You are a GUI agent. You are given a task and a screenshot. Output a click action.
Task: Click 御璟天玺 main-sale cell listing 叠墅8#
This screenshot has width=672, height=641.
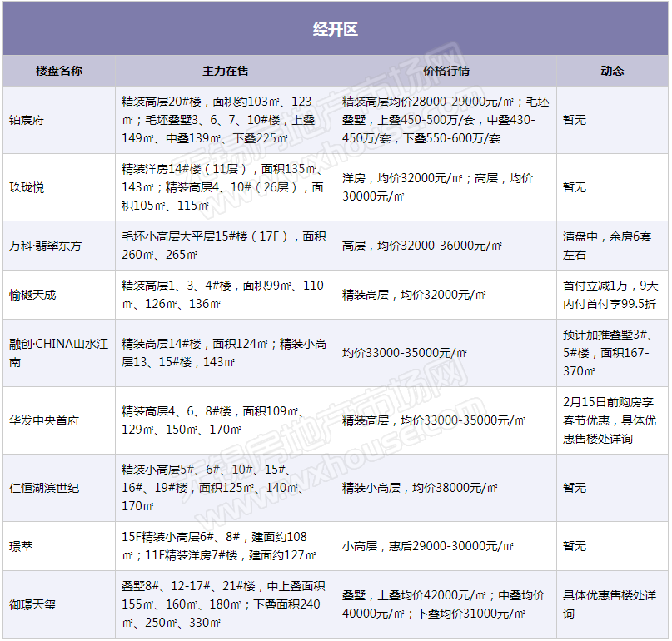pos(223,604)
